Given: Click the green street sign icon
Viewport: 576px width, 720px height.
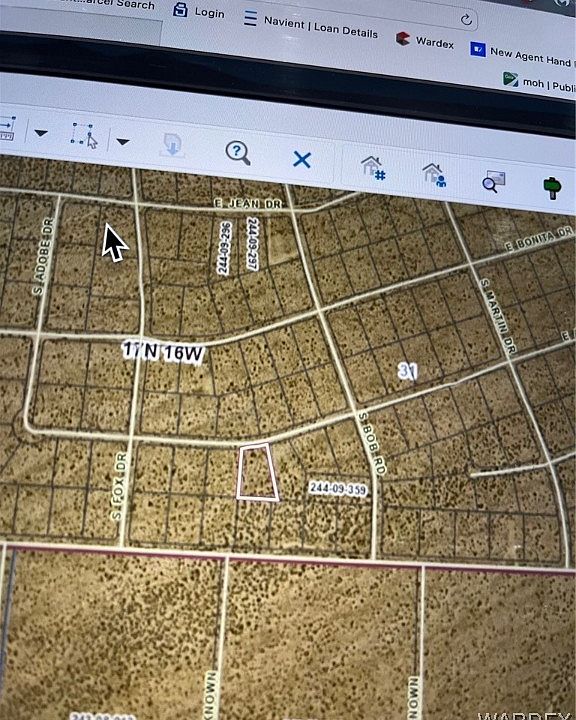Looking at the screenshot, I should pos(553,187).
